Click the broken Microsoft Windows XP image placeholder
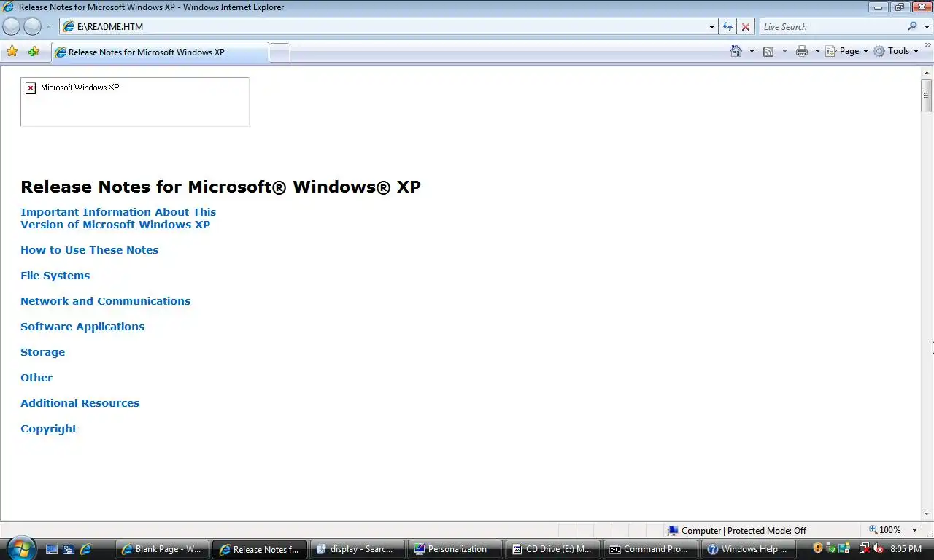This screenshot has width=934, height=560. tap(135, 102)
